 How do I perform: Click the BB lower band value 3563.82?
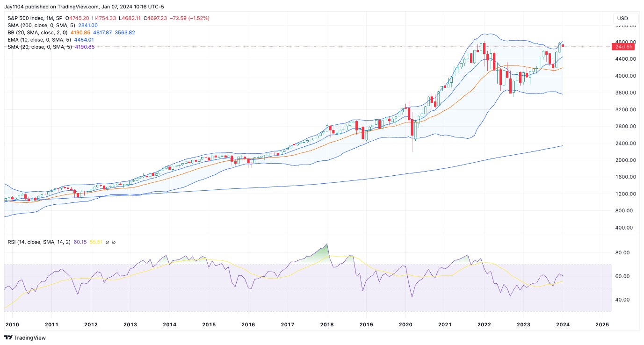125,33
